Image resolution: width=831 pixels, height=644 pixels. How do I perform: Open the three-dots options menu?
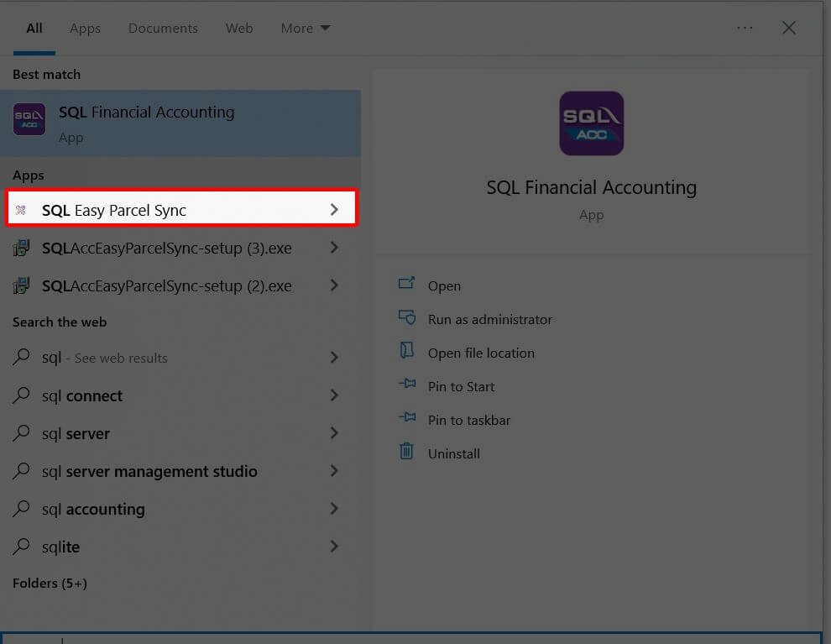(745, 28)
